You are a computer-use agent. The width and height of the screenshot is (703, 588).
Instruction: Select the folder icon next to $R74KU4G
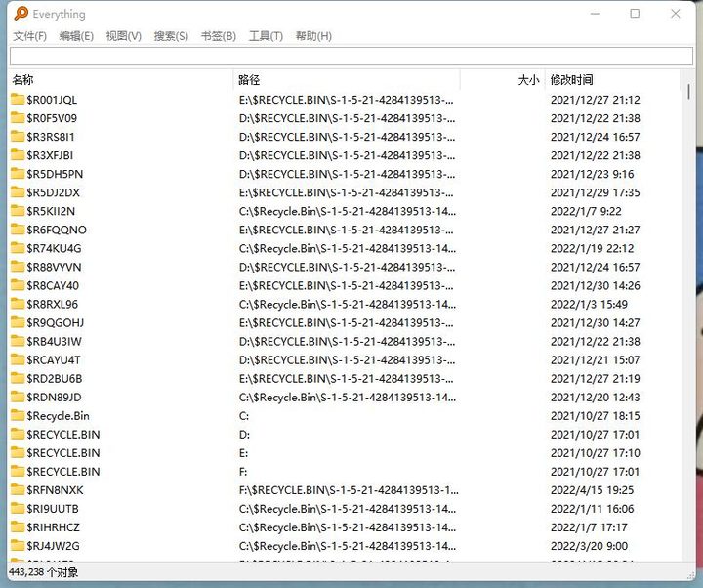click(18, 248)
